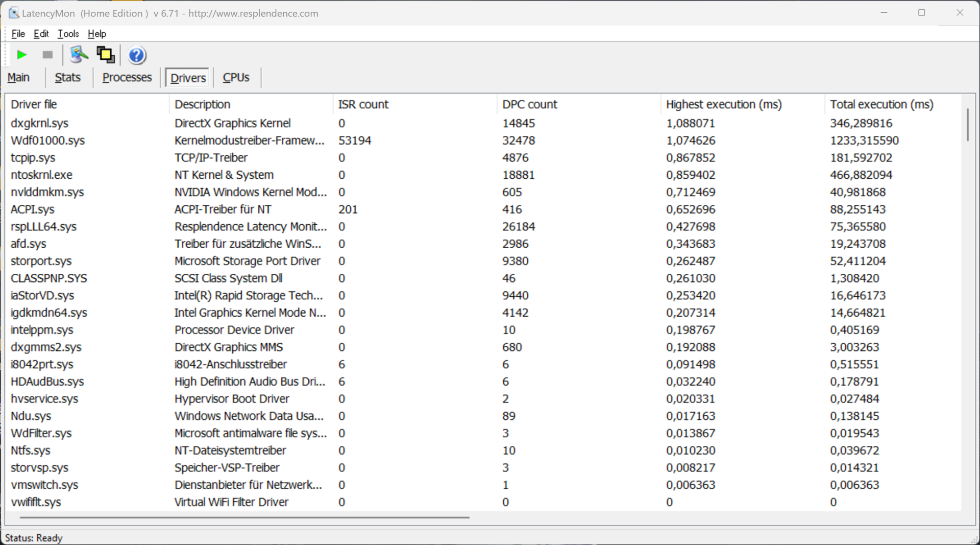Screen dimensions: 980x545
Task: Switch to the Stats tab
Action: [67, 78]
